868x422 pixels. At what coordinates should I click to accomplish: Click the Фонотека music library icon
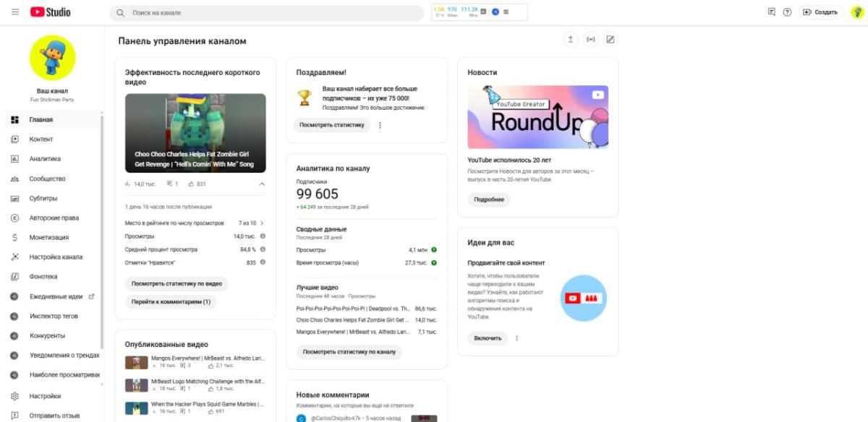tap(14, 277)
